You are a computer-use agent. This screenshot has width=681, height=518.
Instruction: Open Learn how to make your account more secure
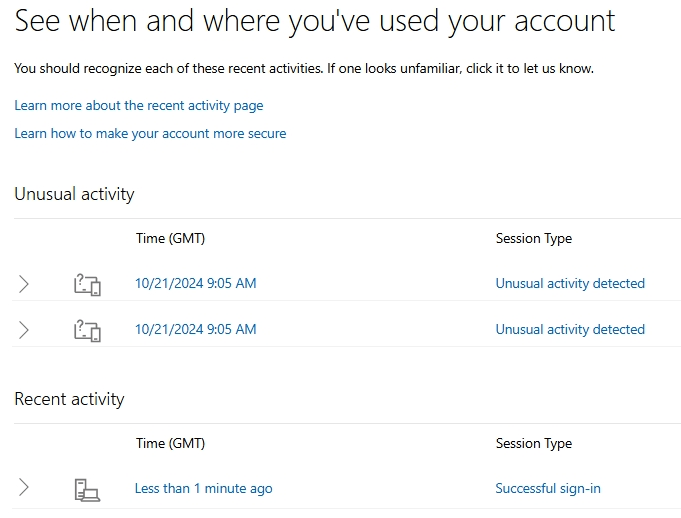pyautogui.click(x=150, y=133)
